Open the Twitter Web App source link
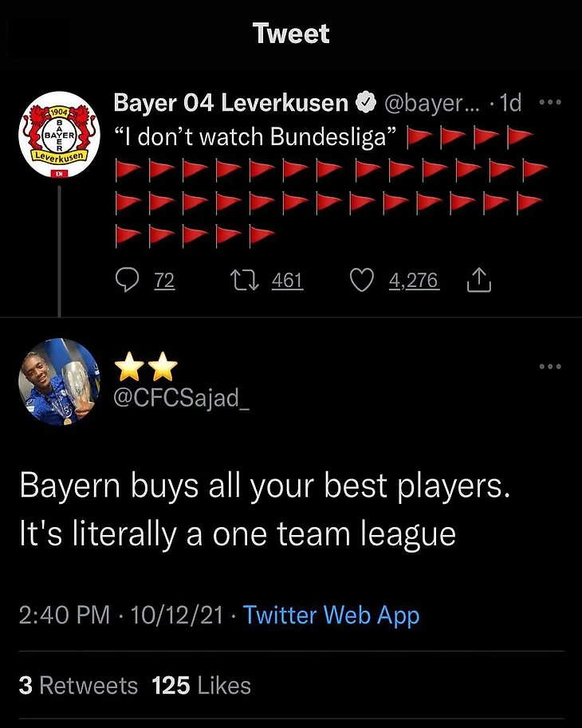Screen dimensions: 582x728 [331, 616]
